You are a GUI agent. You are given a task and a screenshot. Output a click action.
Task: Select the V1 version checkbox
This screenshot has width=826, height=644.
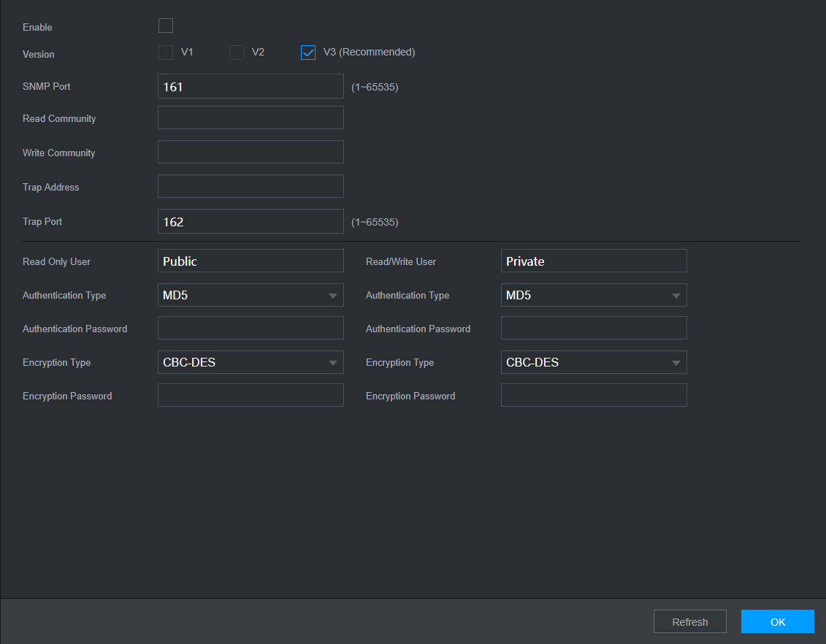tap(166, 53)
